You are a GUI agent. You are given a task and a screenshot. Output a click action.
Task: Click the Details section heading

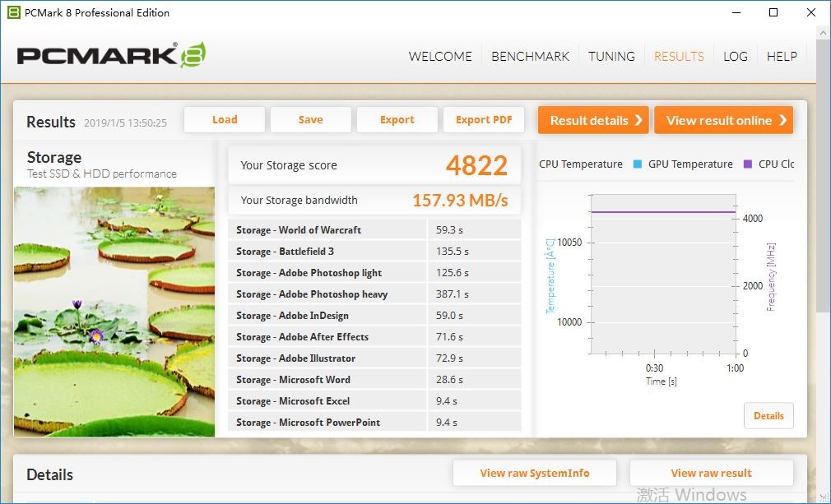pyautogui.click(x=50, y=474)
